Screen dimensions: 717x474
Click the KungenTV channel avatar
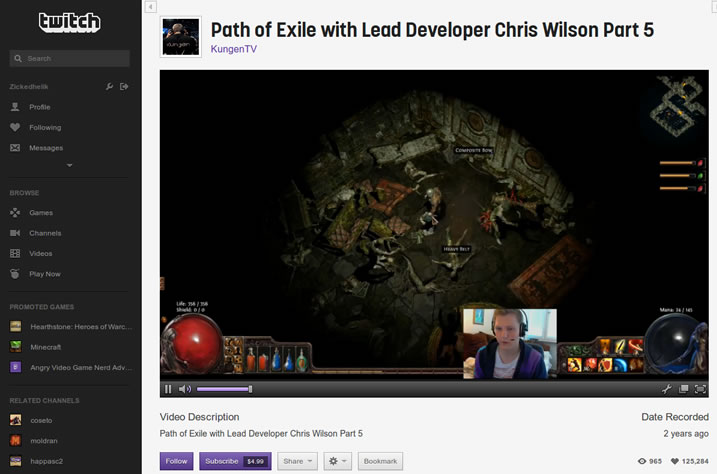tap(181, 37)
